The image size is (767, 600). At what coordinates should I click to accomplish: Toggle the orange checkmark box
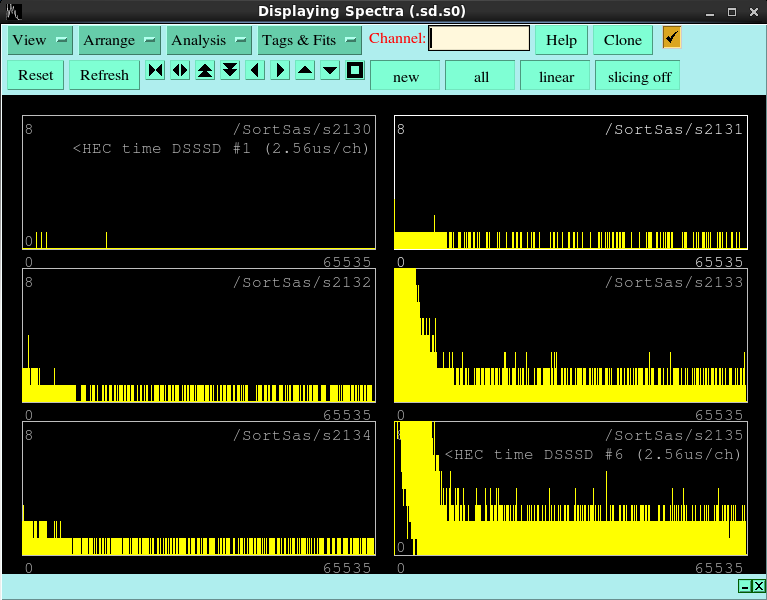click(672, 37)
